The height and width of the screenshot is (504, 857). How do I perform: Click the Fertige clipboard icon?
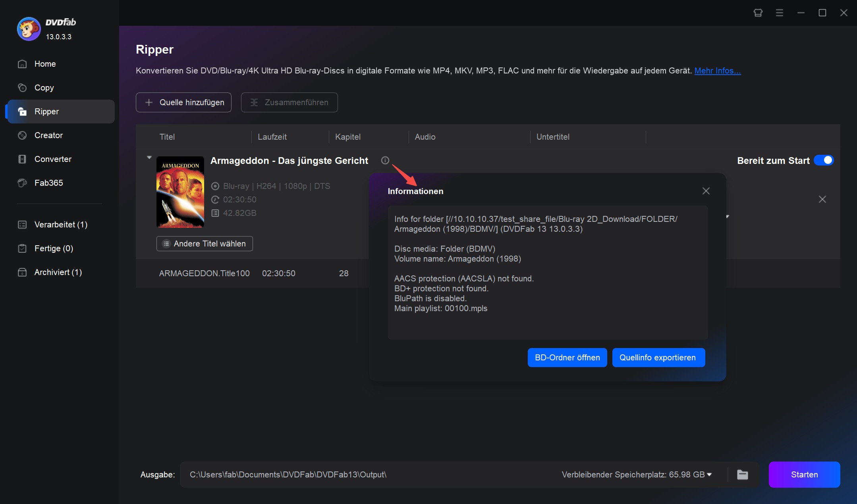coord(22,248)
